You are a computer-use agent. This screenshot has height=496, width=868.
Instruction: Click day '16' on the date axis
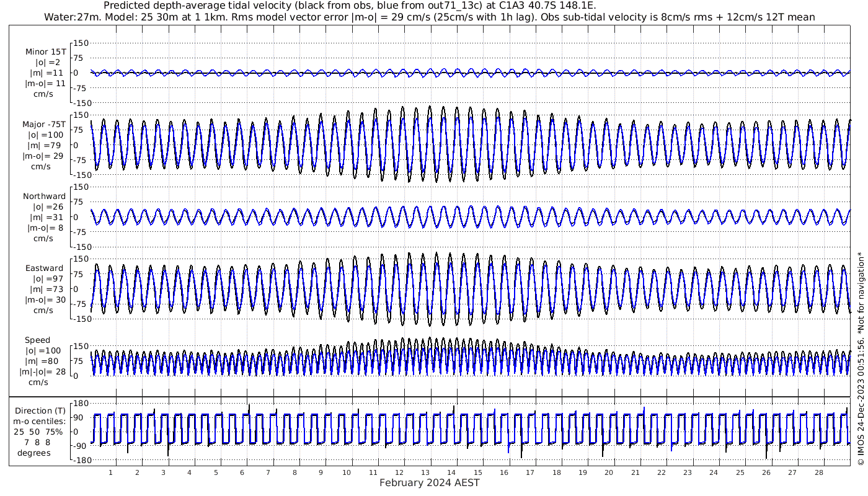click(x=504, y=472)
